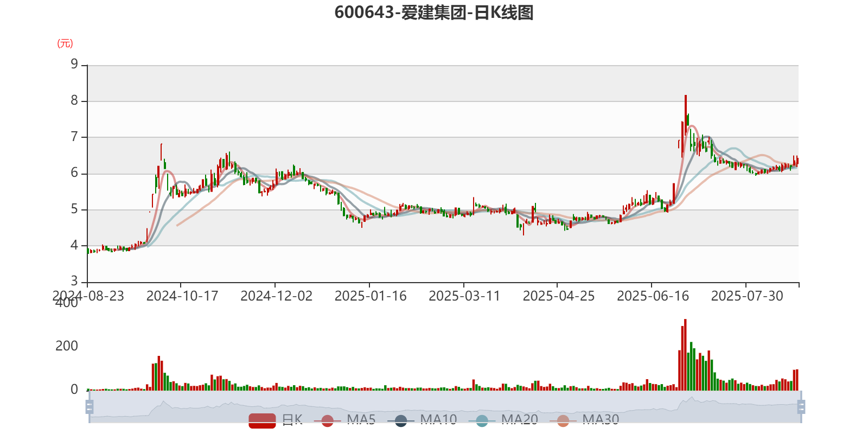Click the price axis label 7

point(74,137)
